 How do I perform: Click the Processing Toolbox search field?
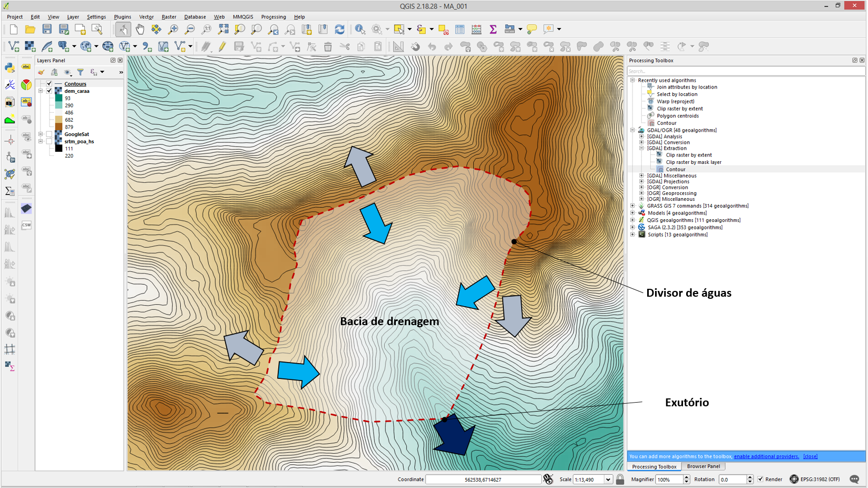745,71
